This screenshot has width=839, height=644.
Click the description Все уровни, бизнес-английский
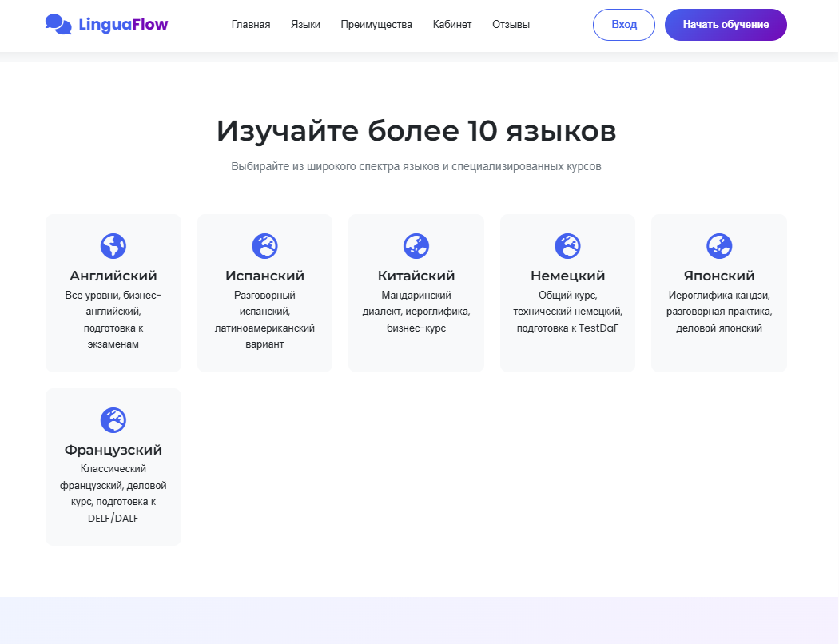(x=113, y=320)
